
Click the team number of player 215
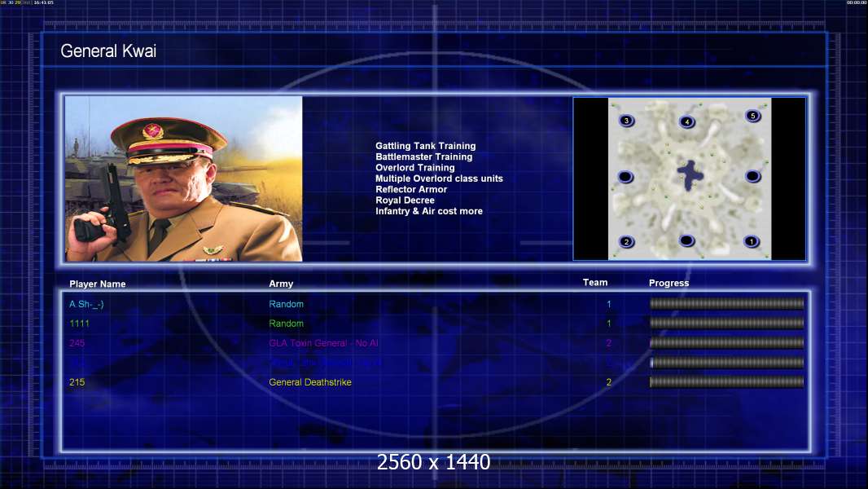coord(609,382)
